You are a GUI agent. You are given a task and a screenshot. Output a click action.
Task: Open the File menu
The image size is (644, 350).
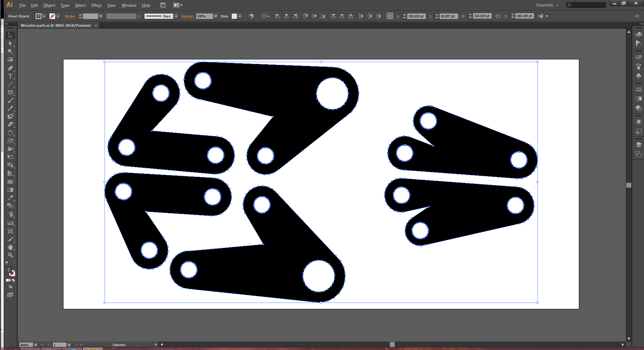[22, 5]
